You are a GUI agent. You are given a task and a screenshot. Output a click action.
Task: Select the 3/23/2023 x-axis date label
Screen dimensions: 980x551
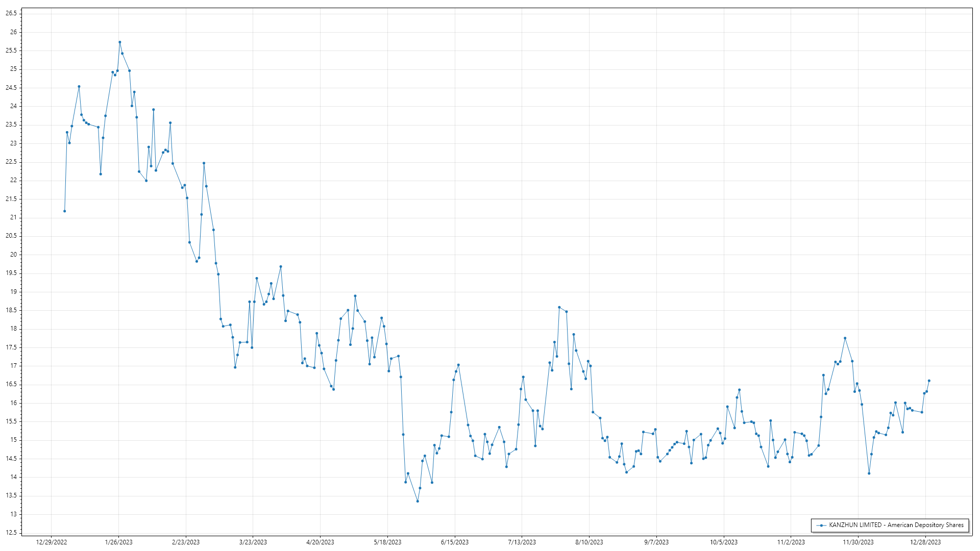[x=253, y=542]
